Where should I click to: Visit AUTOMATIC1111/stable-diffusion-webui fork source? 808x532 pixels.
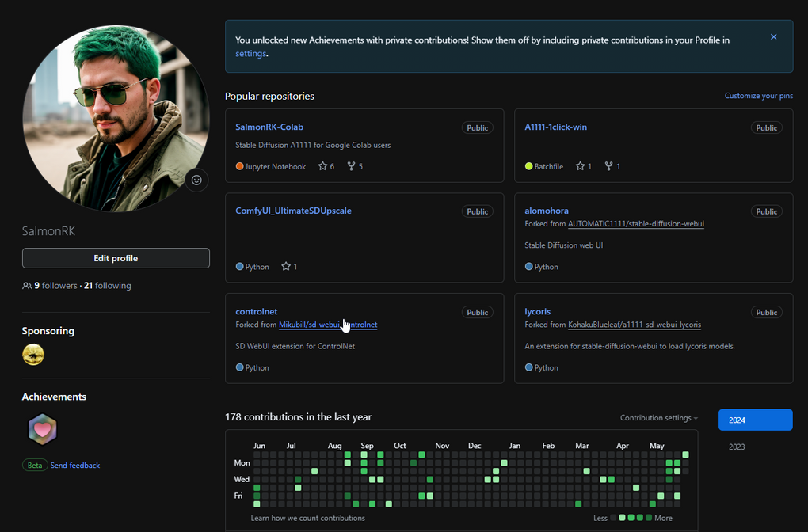pyautogui.click(x=636, y=224)
